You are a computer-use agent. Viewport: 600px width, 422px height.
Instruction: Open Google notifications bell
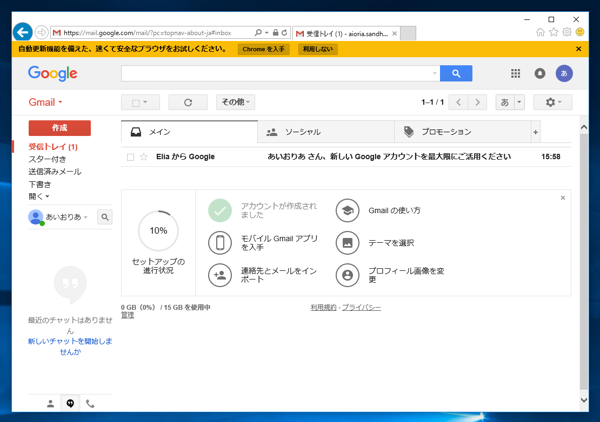[x=540, y=73]
